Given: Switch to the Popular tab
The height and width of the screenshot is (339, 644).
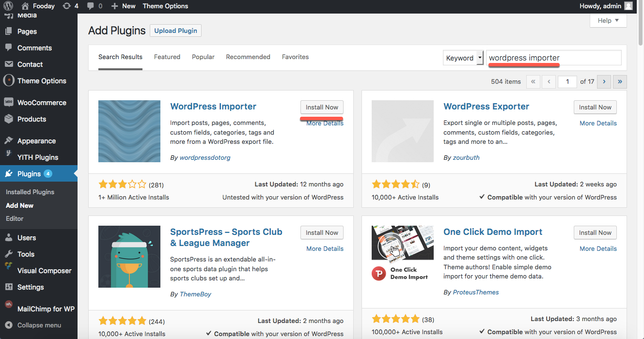Looking at the screenshot, I should point(203,57).
